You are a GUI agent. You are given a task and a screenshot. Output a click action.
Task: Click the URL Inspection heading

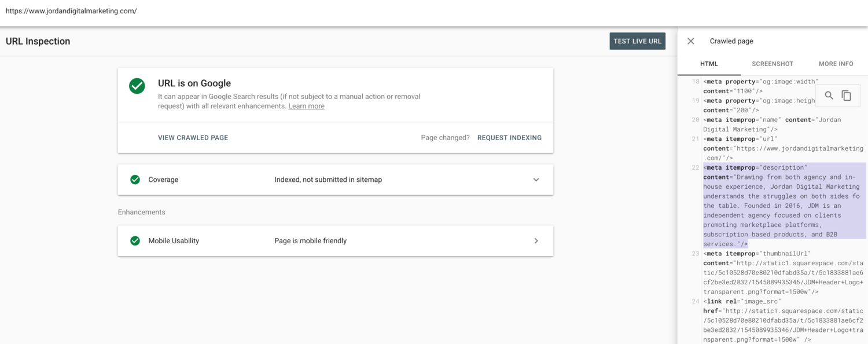[x=38, y=41]
